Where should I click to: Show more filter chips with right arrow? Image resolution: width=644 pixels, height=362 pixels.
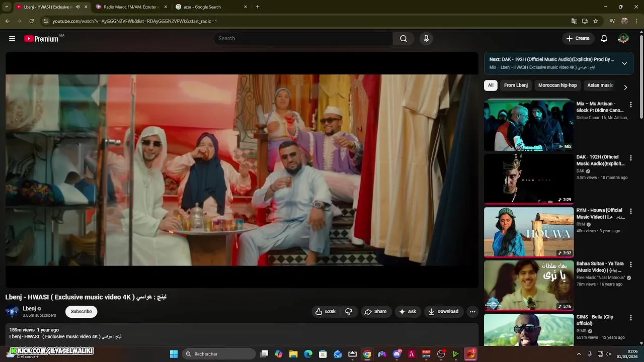(625, 87)
